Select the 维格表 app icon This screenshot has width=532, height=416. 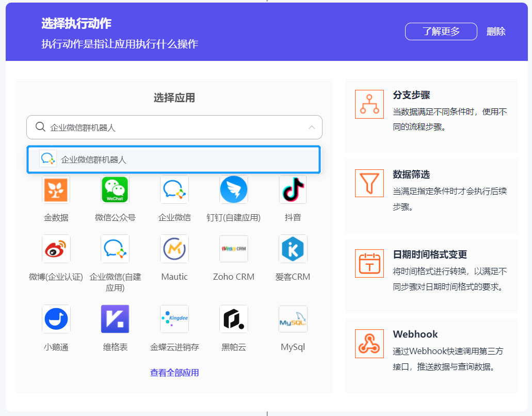pyautogui.click(x=115, y=319)
